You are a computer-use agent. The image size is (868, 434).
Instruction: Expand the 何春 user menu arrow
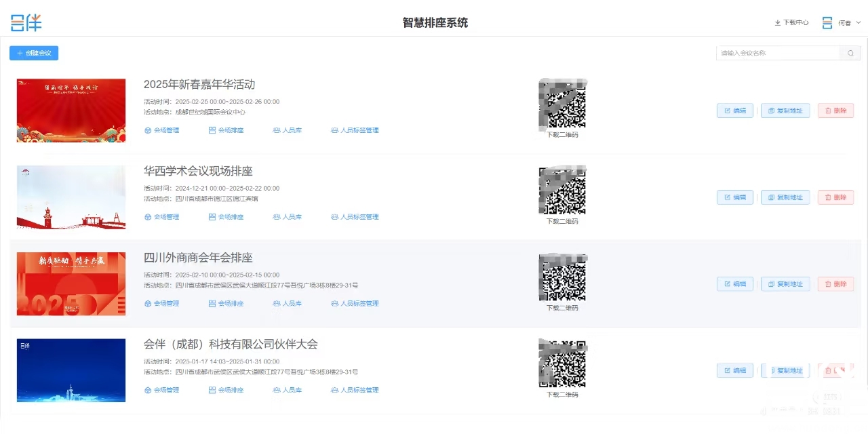pyautogui.click(x=859, y=22)
